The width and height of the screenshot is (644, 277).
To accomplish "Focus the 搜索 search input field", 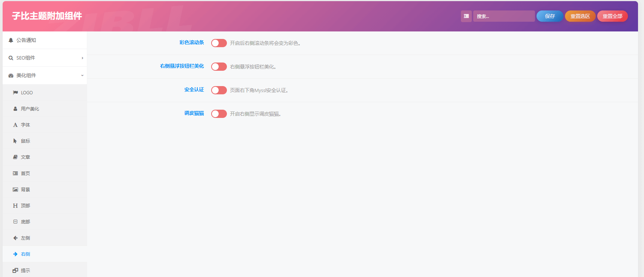I will point(504,16).
